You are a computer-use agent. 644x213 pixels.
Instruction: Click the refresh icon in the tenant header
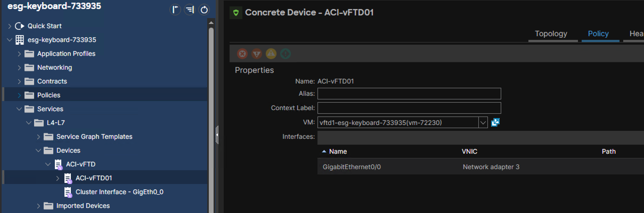204,10
